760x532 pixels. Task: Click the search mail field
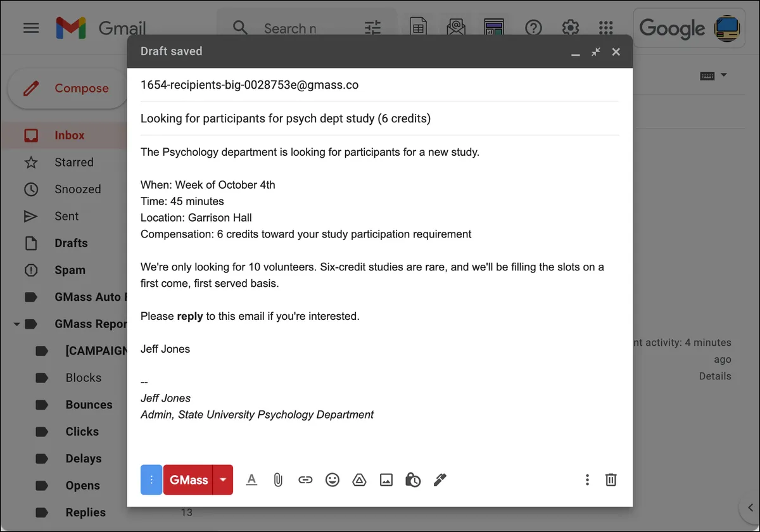[290, 28]
